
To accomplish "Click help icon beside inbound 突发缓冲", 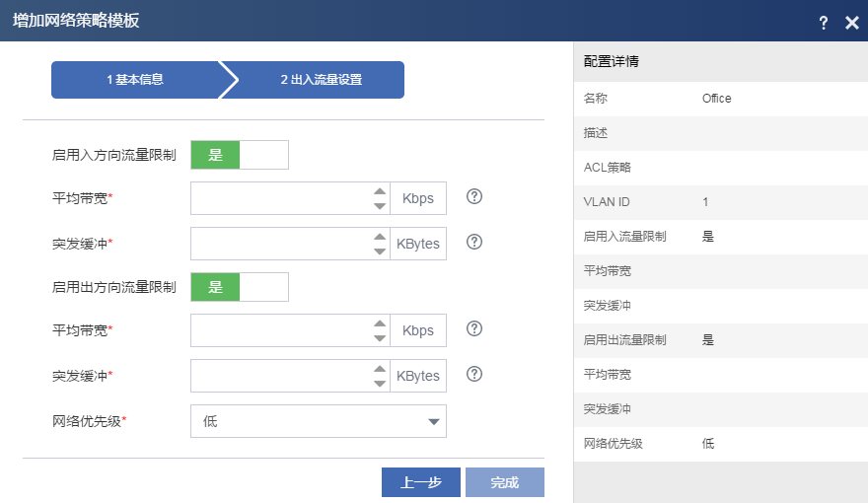I will coord(474,242).
